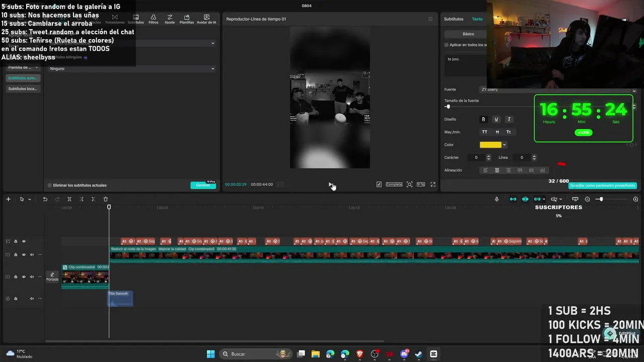
Task: Save with 'Guardar como parámetro predefinido'
Action: [603, 186]
